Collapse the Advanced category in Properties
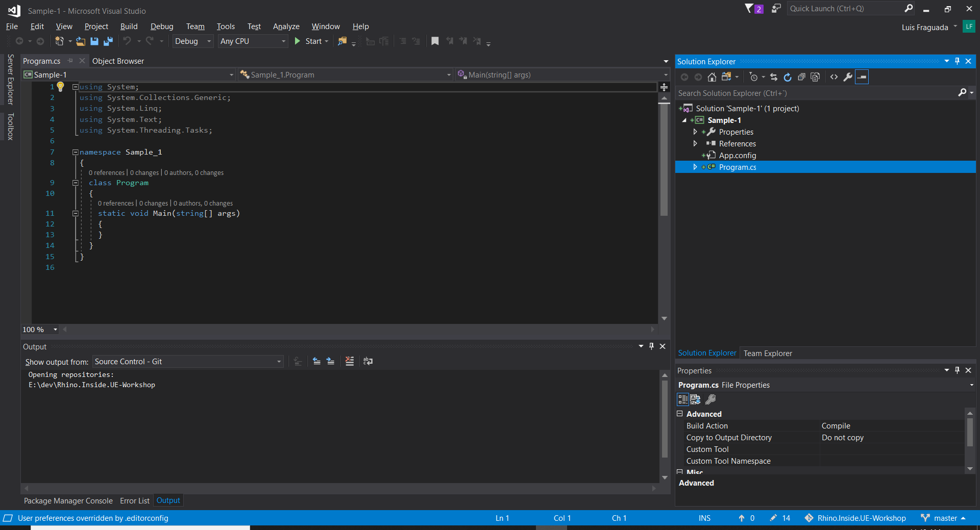This screenshot has width=980, height=530. point(680,414)
